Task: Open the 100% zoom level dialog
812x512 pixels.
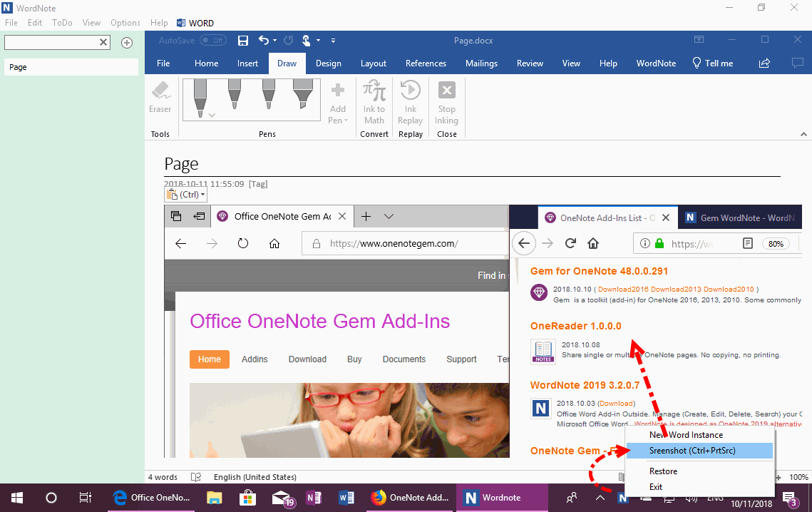Action: (x=798, y=477)
